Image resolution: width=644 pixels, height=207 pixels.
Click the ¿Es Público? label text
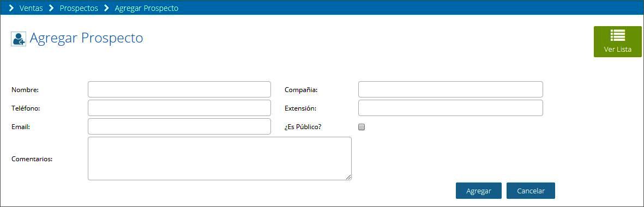[x=303, y=127]
